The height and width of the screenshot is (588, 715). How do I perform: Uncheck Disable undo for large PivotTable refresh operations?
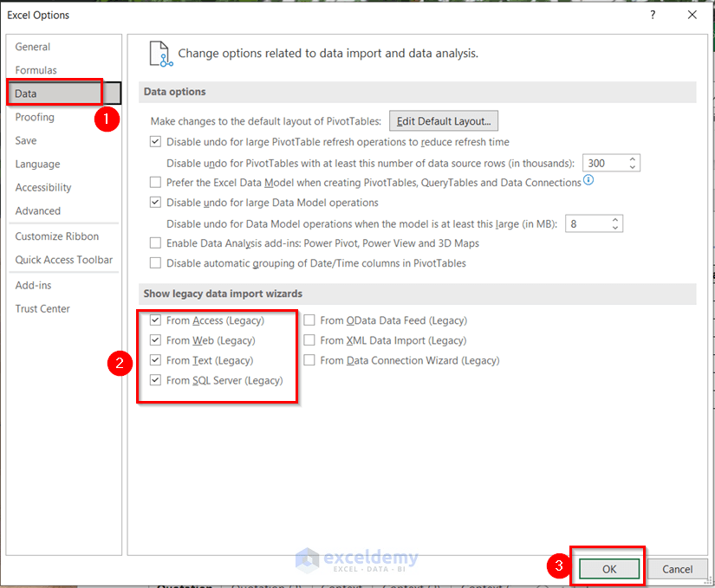(x=155, y=141)
